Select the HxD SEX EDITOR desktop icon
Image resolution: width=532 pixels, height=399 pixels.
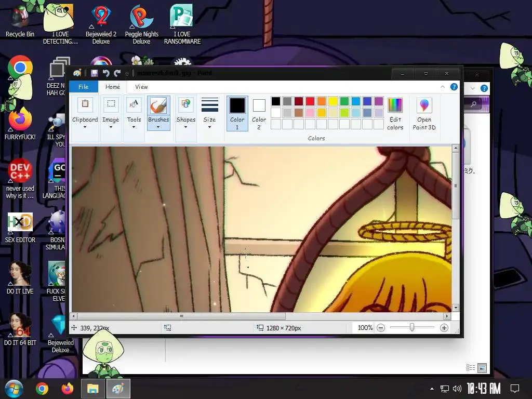pyautogui.click(x=20, y=228)
